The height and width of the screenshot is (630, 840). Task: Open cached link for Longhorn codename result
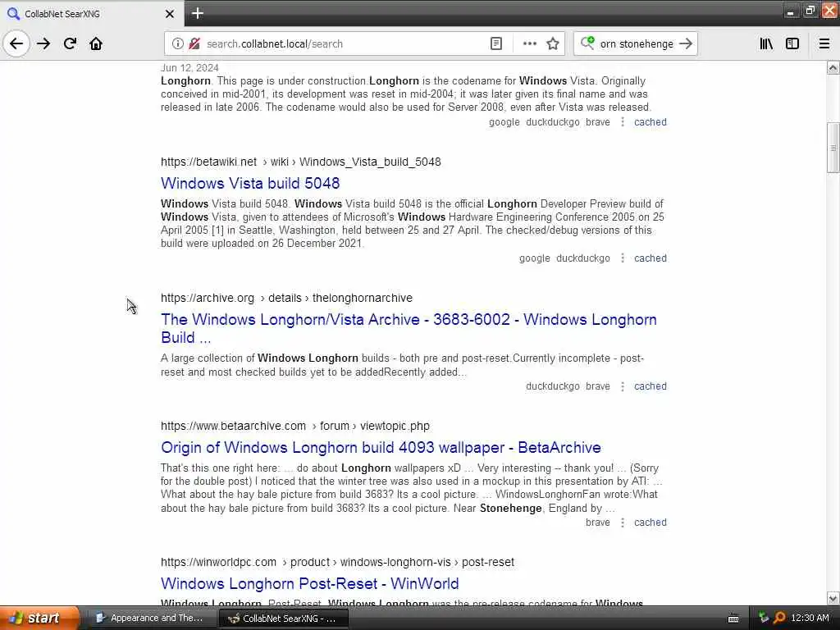[x=651, y=122]
